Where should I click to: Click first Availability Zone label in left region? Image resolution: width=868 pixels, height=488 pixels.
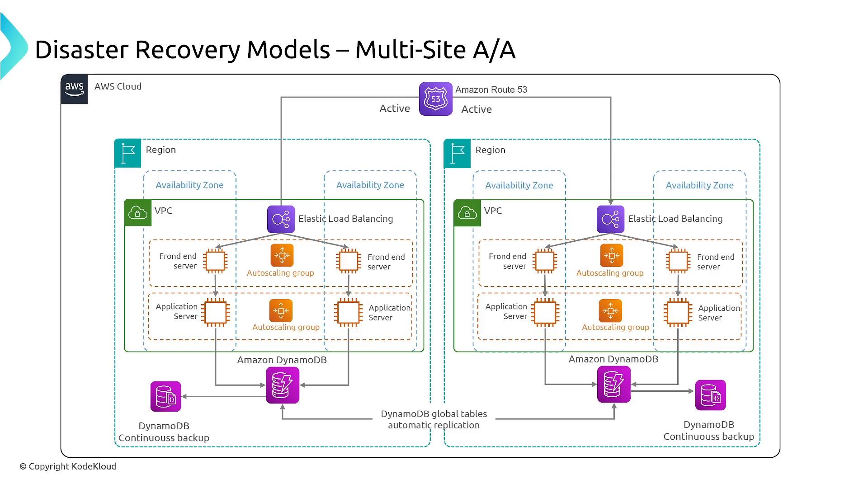189,185
